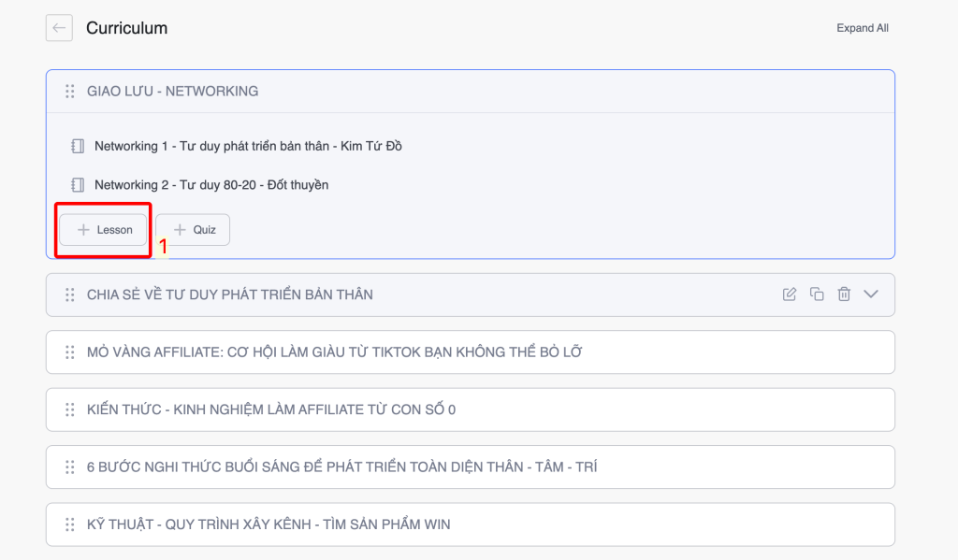Viewport: 958px width, 560px height.
Task: Add a new Lesson to Networking section
Action: click(x=103, y=230)
